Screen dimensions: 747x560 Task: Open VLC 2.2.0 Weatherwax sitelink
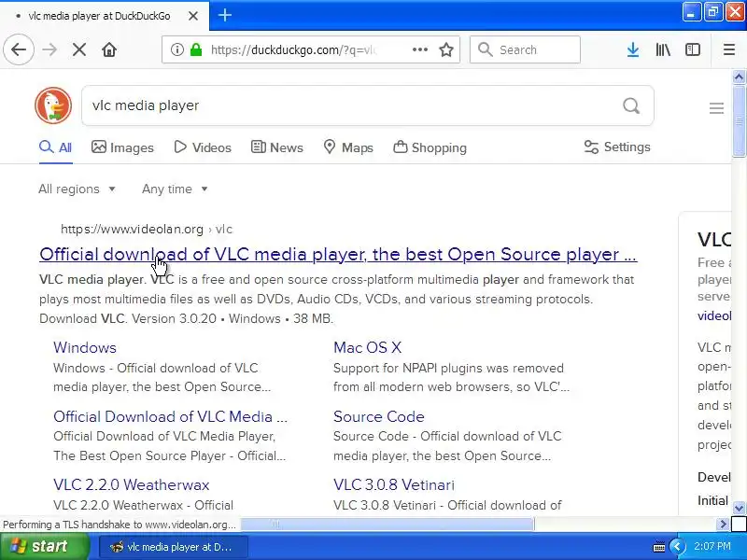click(132, 484)
